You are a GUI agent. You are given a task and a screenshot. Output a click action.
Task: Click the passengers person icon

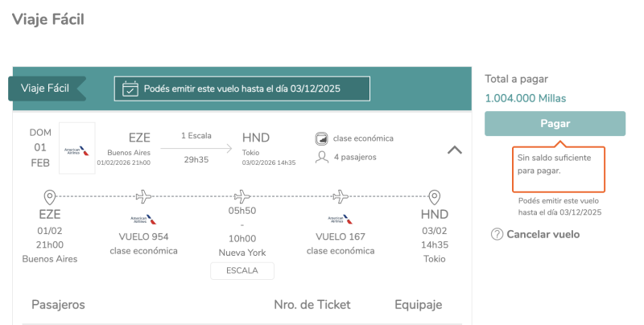tap(321, 157)
